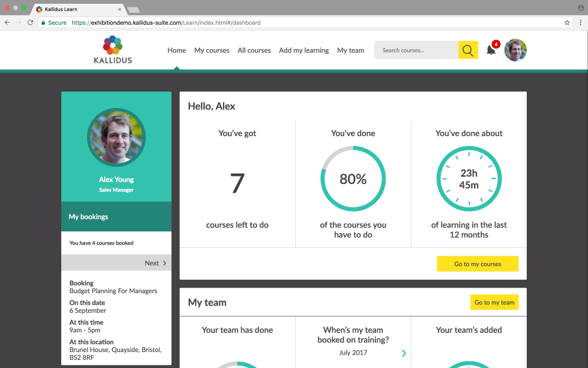
Task: Click the Secure padlock icon in address bar
Action: (43, 23)
